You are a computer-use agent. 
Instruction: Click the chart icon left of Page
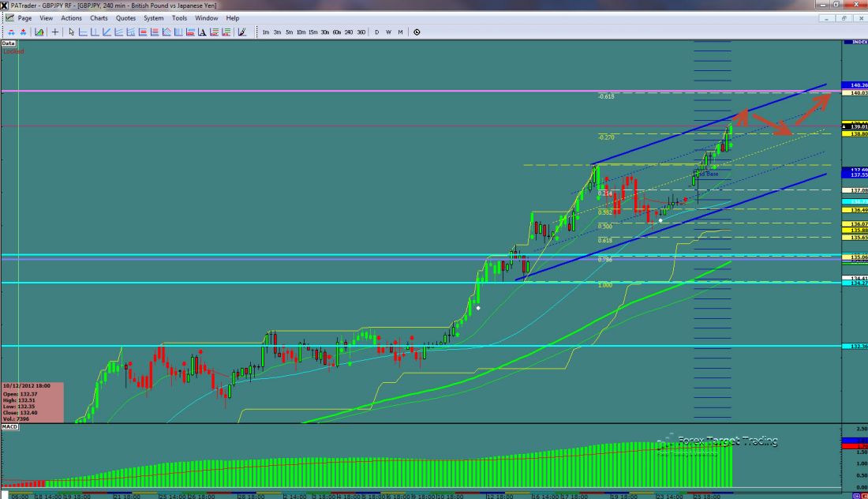[x=8, y=17]
